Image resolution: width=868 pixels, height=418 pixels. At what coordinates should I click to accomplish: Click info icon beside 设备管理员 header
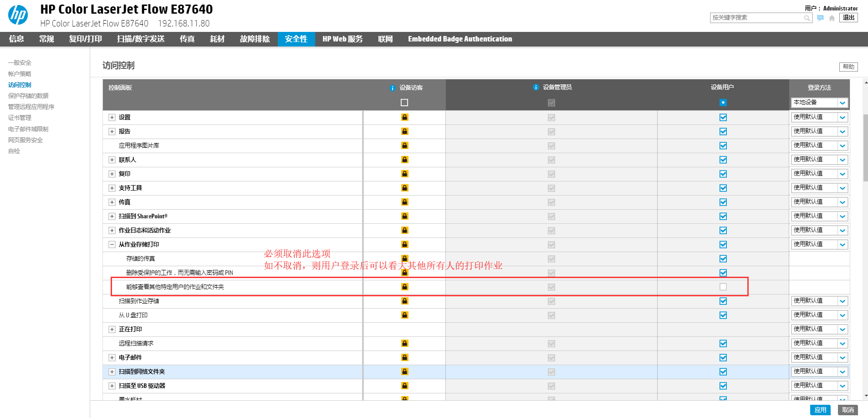[x=536, y=87]
